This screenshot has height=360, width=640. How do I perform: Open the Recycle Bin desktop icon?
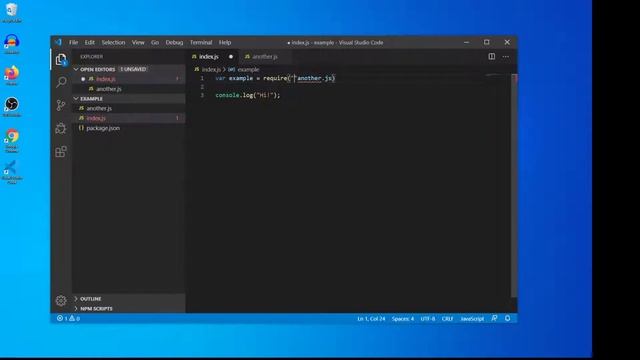pyautogui.click(x=11, y=12)
